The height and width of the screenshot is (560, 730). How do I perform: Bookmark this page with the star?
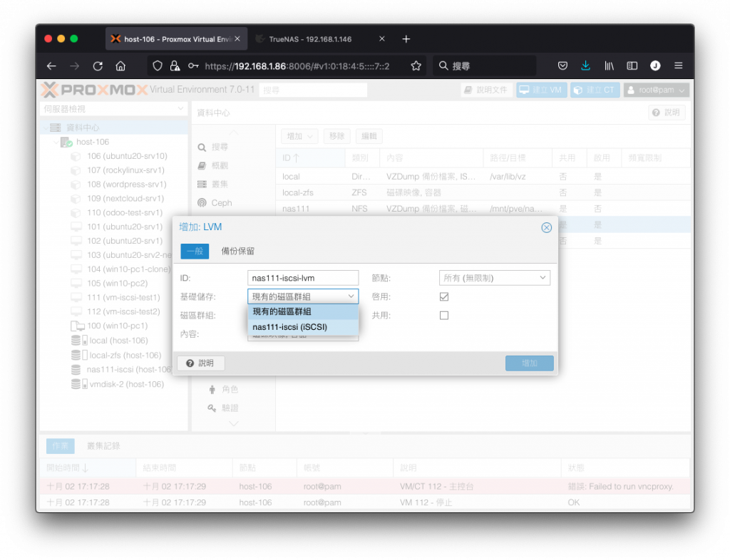416,66
